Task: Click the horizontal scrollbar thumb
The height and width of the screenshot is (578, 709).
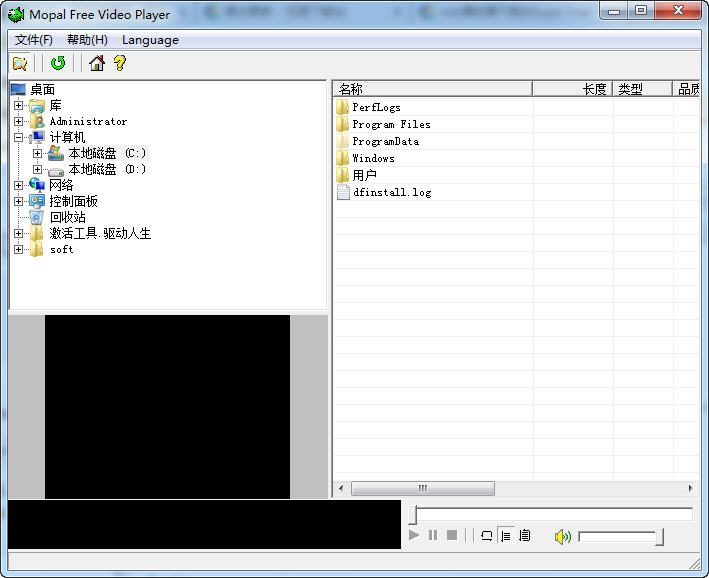Action: click(423, 488)
